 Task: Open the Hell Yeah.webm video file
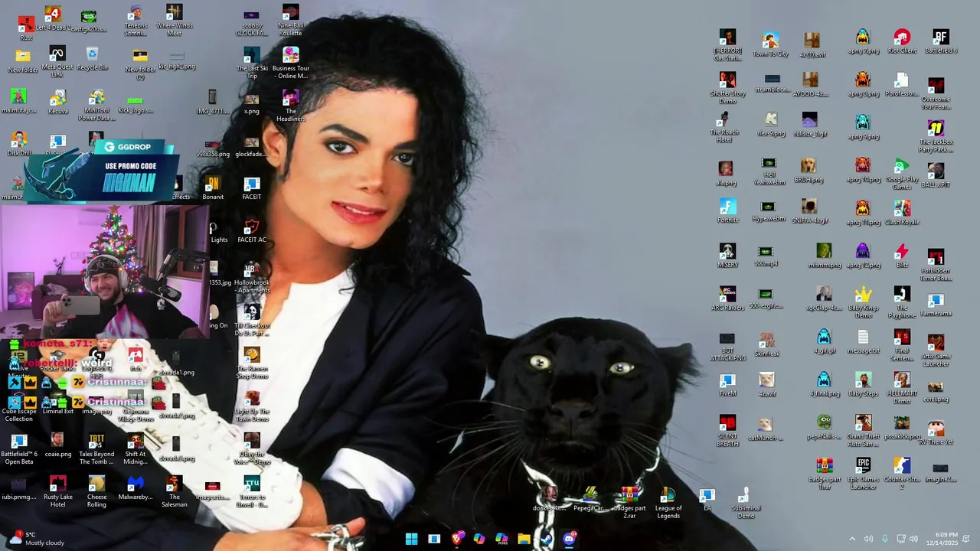coord(769,171)
